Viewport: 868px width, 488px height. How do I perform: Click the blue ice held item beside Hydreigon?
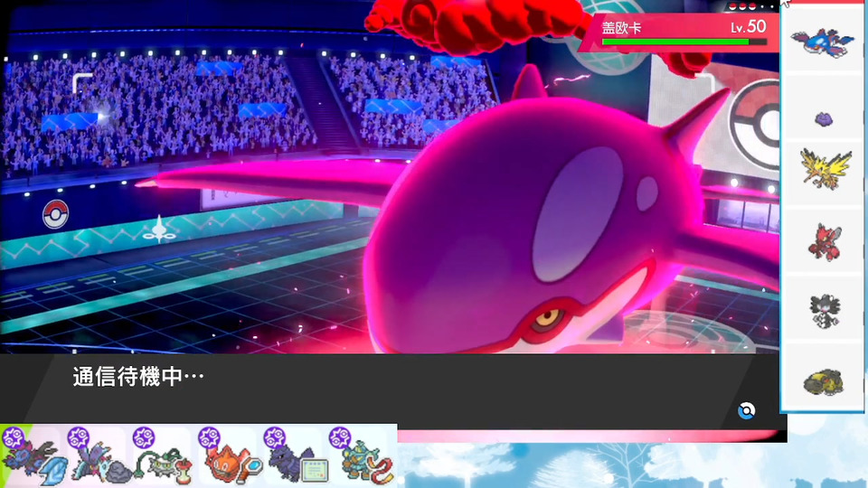click(53, 472)
